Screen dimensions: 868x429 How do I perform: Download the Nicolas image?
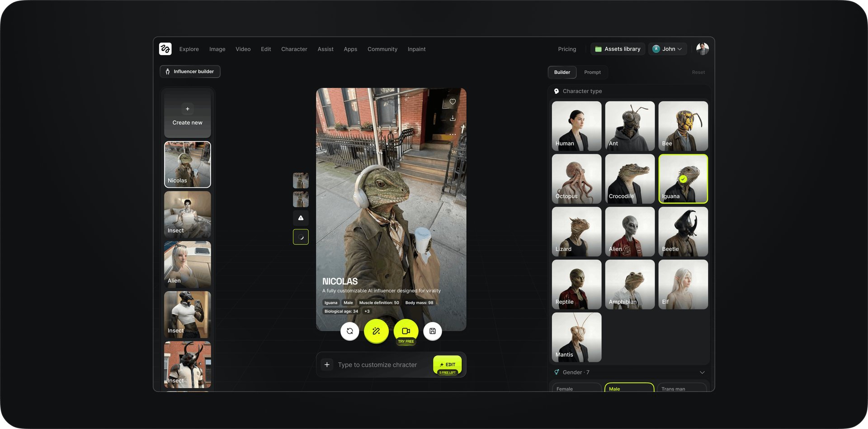click(x=453, y=118)
